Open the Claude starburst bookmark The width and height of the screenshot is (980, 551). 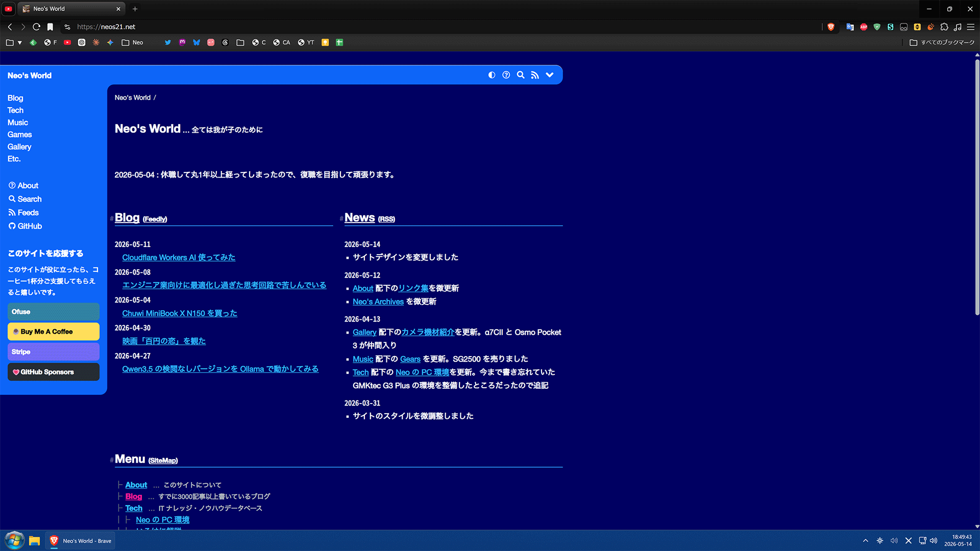coord(96,42)
